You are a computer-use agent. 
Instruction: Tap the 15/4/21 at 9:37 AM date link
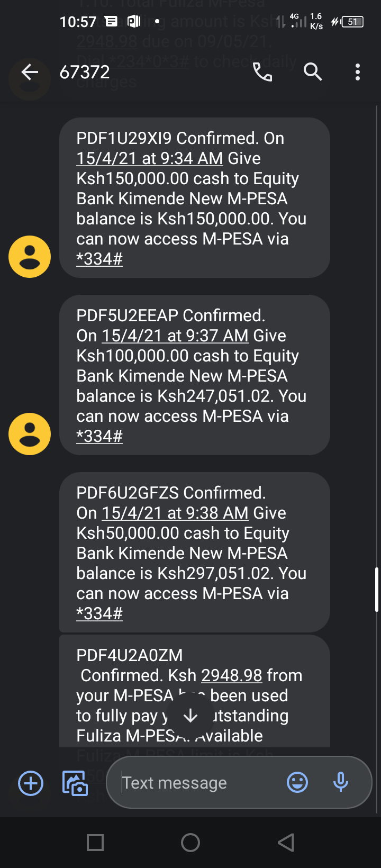pyautogui.click(x=175, y=336)
